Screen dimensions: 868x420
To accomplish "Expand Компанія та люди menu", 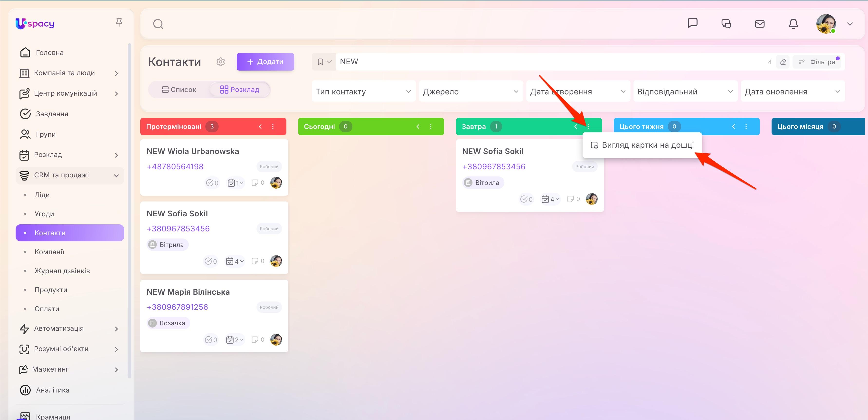I will click(x=70, y=73).
